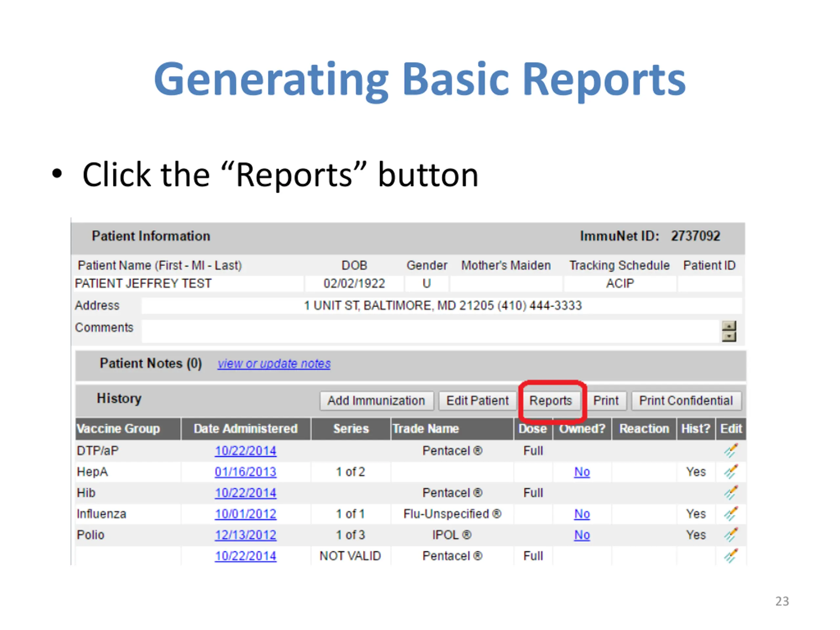Click the Series column header
Viewport: 840px width, 630px height.
(x=351, y=429)
